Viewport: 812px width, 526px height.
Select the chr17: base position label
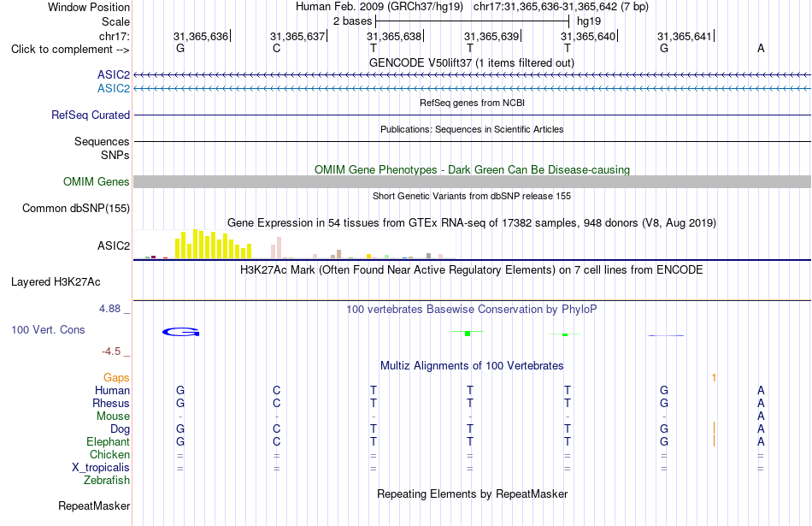click(114, 36)
